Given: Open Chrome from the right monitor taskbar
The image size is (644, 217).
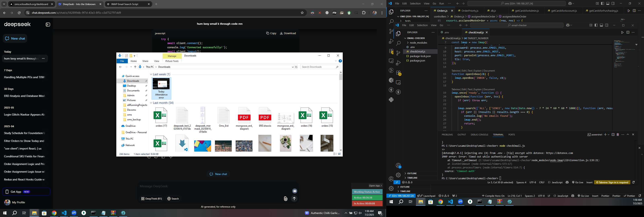Looking at the screenshot, I should pos(441,202).
